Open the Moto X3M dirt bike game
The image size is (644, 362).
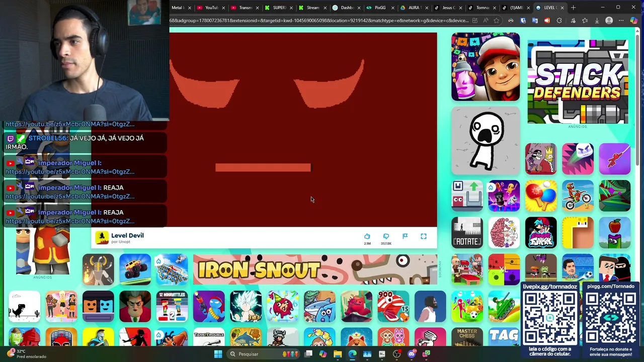pyautogui.click(x=578, y=196)
